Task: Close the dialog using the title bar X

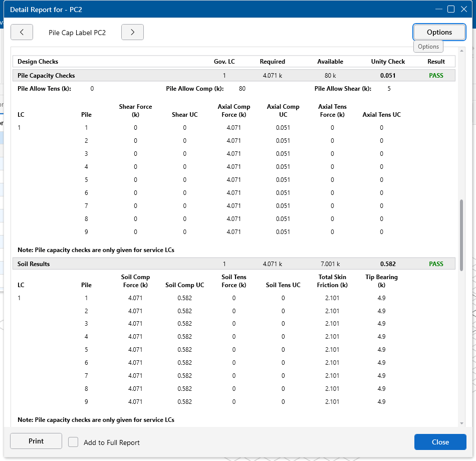Action: pyautogui.click(x=464, y=9)
